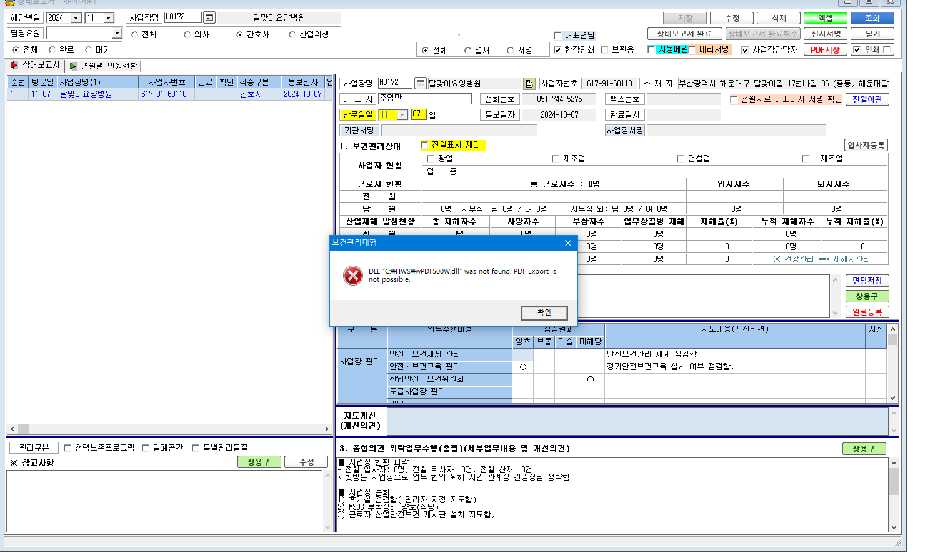Click the 대표자 name input field

pyautogui.click(x=424, y=99)
